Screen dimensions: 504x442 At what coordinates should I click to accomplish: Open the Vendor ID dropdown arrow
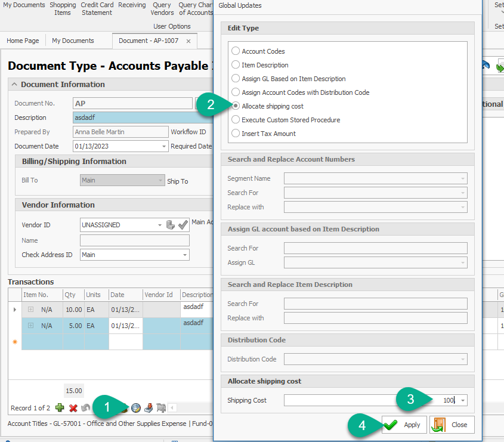click(x=159, y=225)
